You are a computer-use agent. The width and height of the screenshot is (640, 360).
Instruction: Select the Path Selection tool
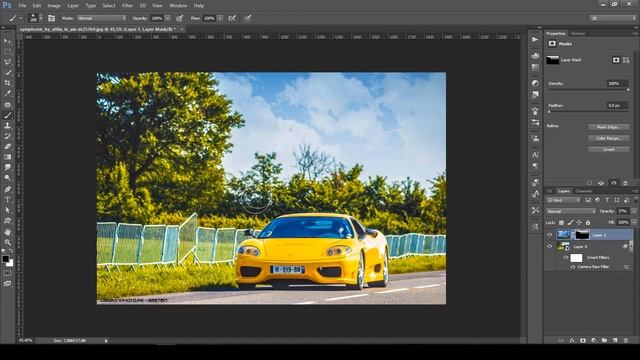pyautogui.click(x=7, y=210)
